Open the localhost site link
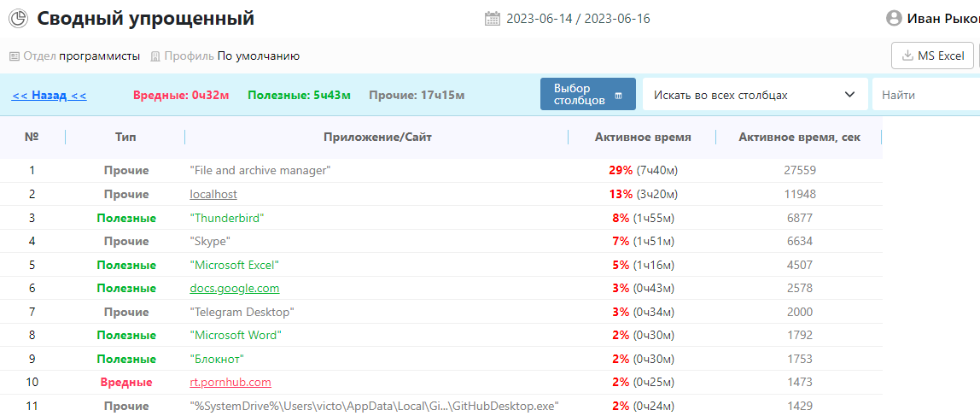 coord(213,194)
